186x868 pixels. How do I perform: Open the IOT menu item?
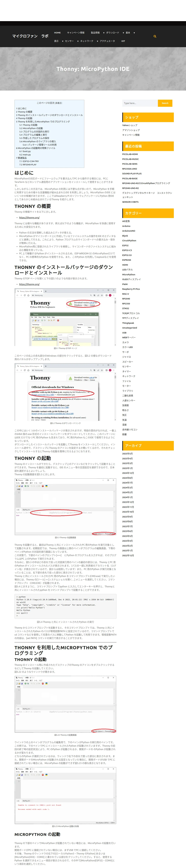pos(123,41)
